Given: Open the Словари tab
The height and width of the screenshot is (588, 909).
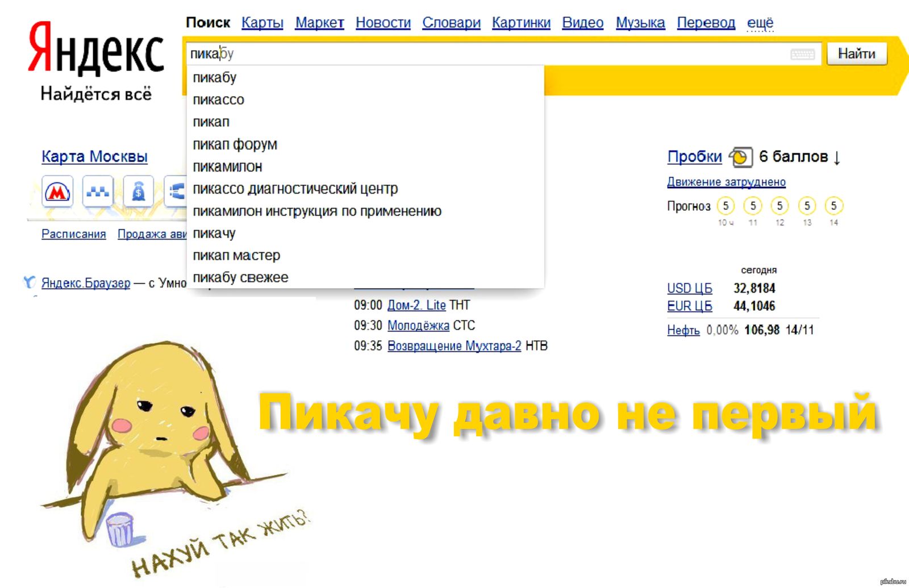Looking at the screenshot, I should point(451,23).
